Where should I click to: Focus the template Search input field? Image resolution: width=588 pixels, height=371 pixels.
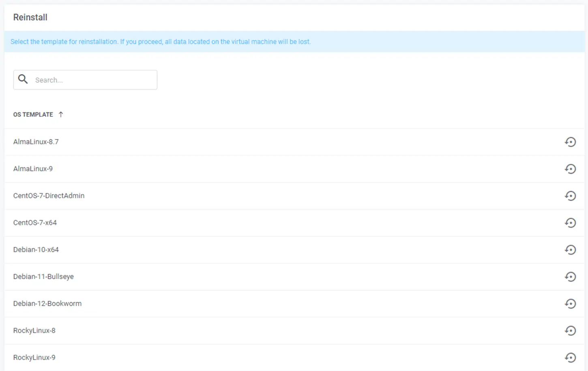(x=93, y=80)
